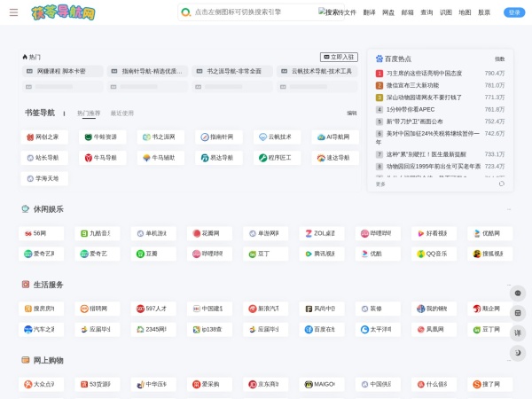Expand more options for 休闲娱乐 section

509,209
